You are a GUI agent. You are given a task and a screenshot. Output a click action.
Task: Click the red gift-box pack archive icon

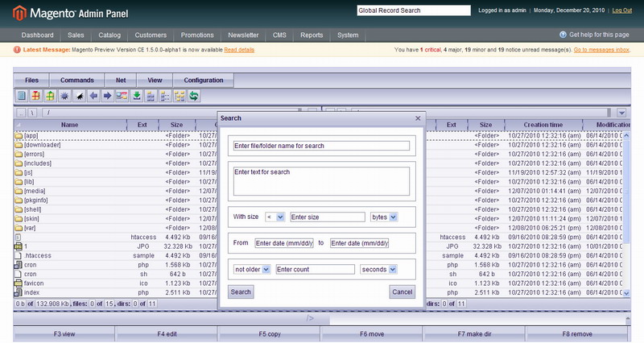[36, 96]
